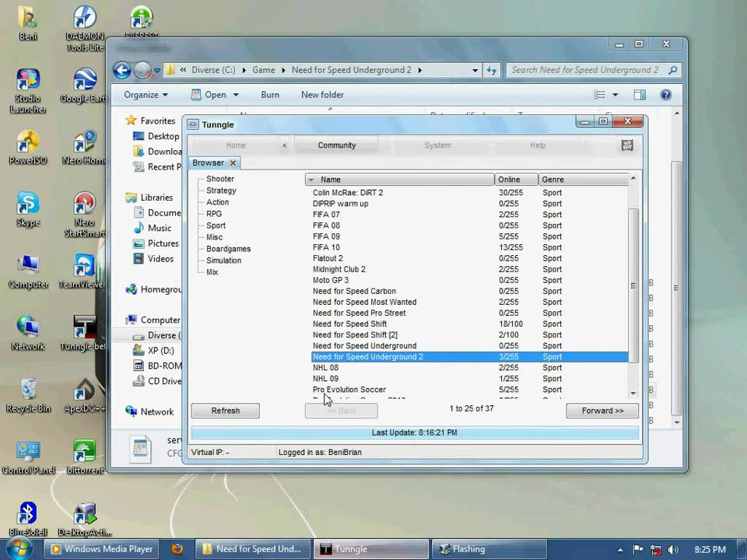Toggle the Explorer preview pane icon
Viewport: 747px width, 560px height.
tap(640, 95)
